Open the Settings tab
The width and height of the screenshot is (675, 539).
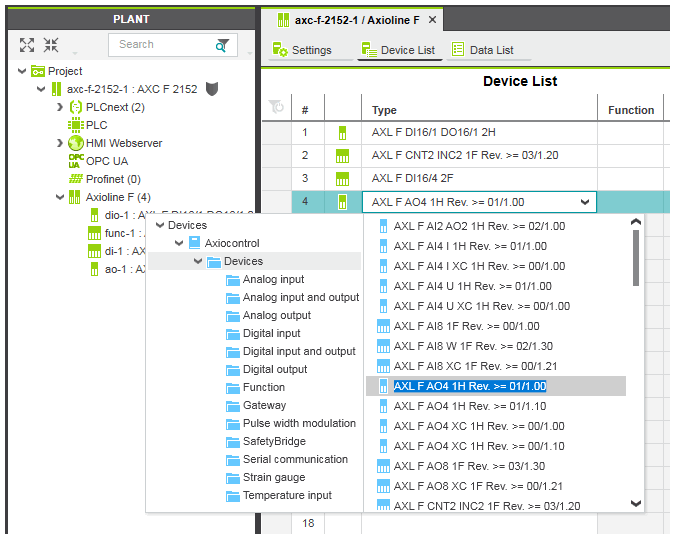click(303, 50)
